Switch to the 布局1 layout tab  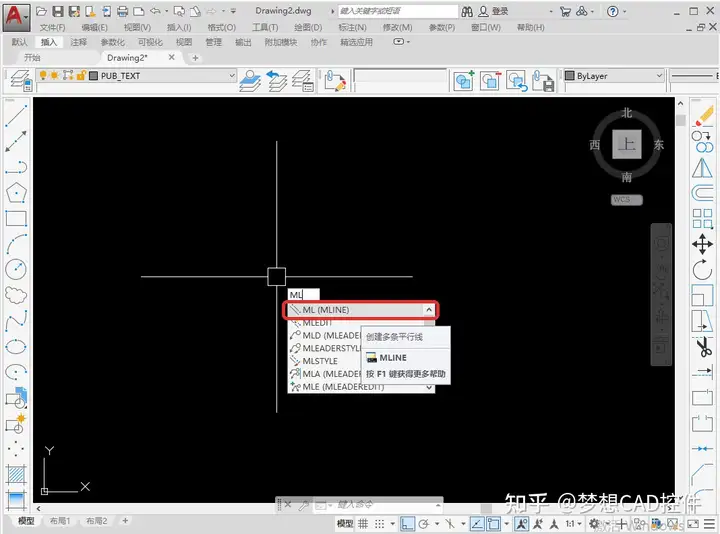pos(60,521)
